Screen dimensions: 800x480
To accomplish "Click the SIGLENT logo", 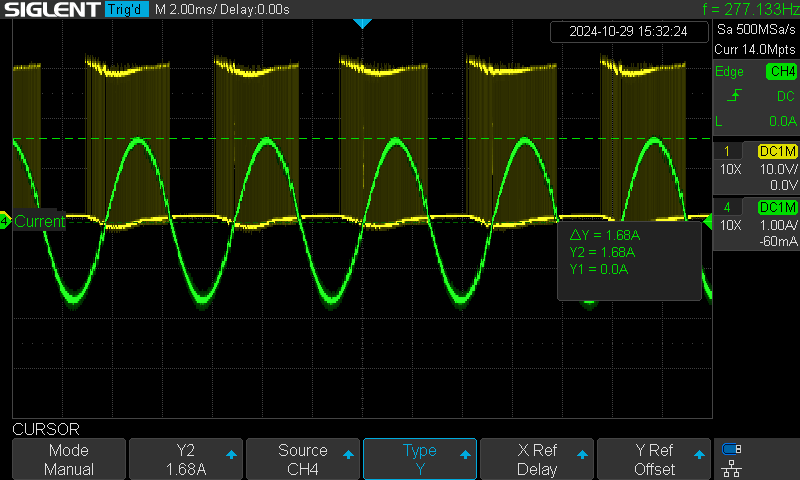I will pos(51,9).
